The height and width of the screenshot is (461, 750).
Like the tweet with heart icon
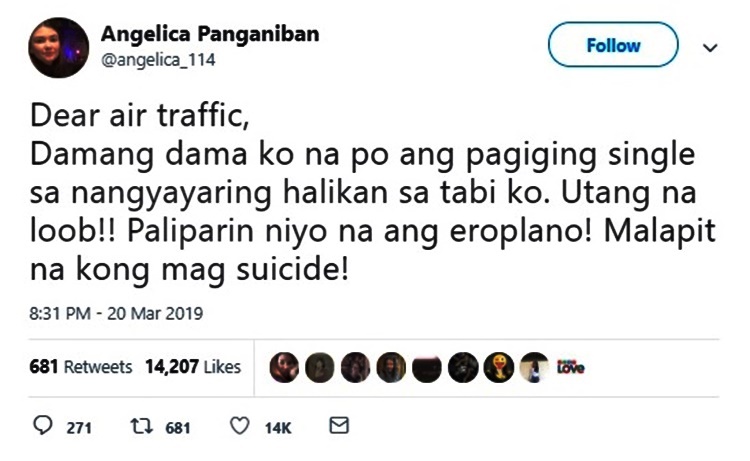click(240, 426)
